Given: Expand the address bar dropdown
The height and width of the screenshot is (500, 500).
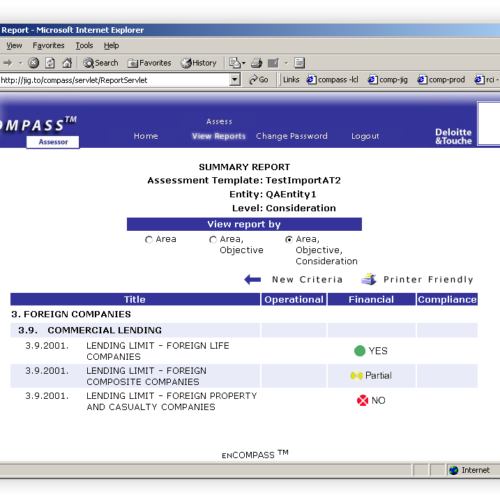Looking at the screenshot, I should 235,80.
